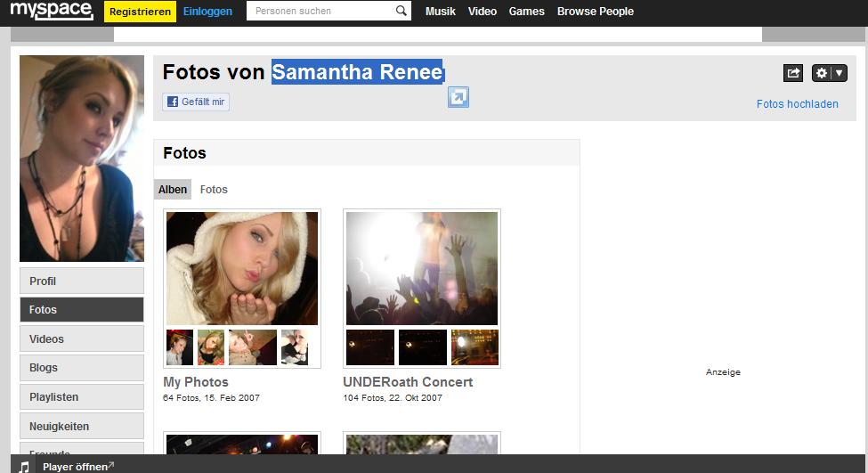Click the first small thumbnail under My Photos
The height and width of the screenshot is (473, 868).
(x=180, y=347)
